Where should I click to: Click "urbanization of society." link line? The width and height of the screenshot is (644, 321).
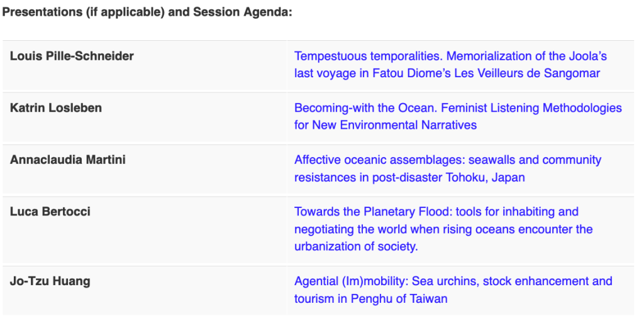[x=356, y=246]
